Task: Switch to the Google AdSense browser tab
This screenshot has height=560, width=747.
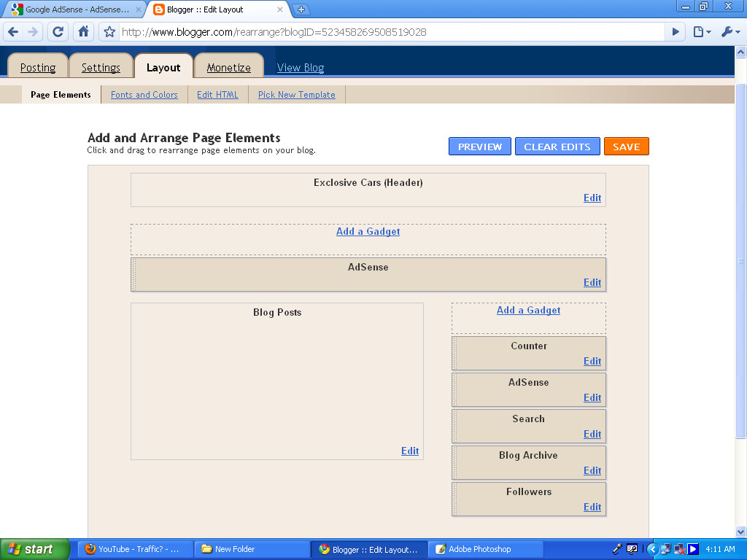Action: (x=76, y=9)
